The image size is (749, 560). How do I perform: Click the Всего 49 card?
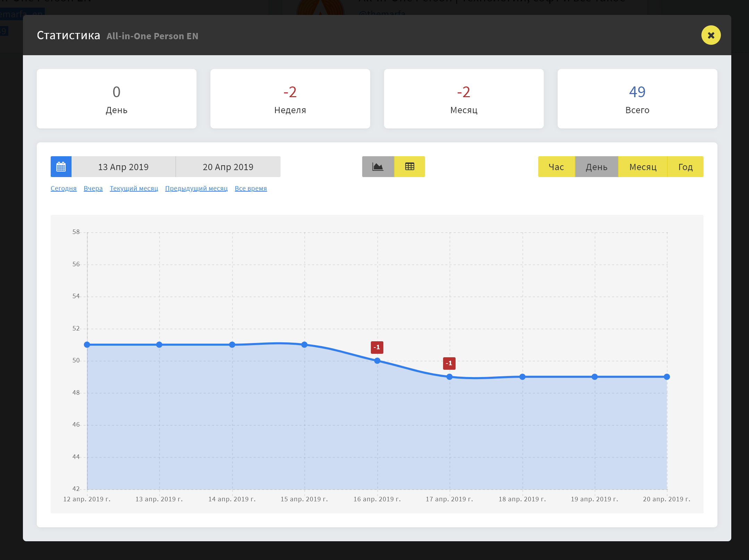click(637, 99)
